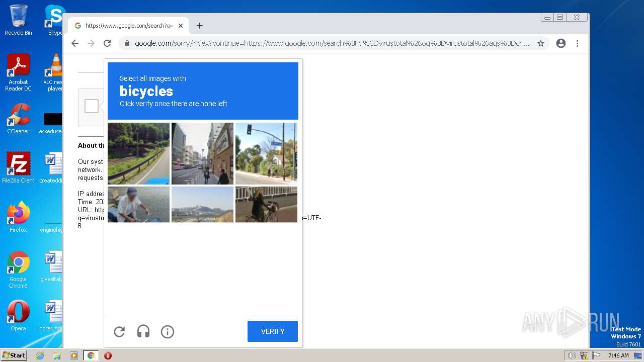The image size is (644, 362).
Task: View site information padlock
Action: coord(127,43)
